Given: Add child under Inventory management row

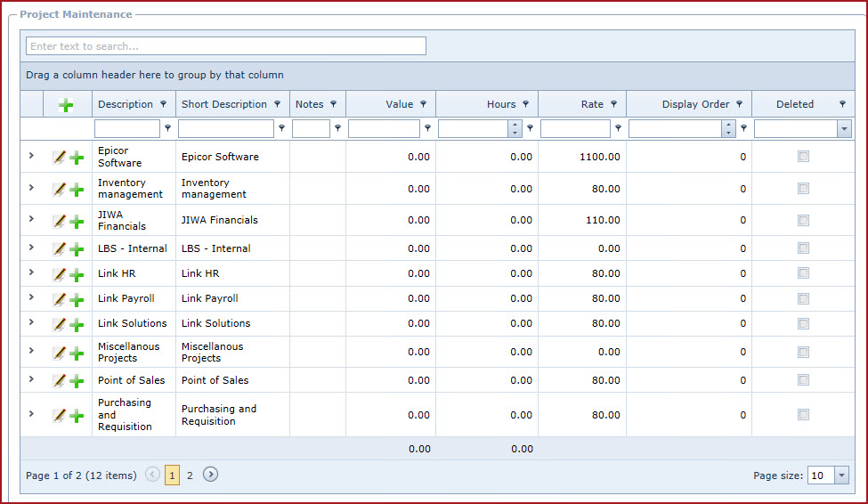Looking at the screenshot, I should coord(77,190).
